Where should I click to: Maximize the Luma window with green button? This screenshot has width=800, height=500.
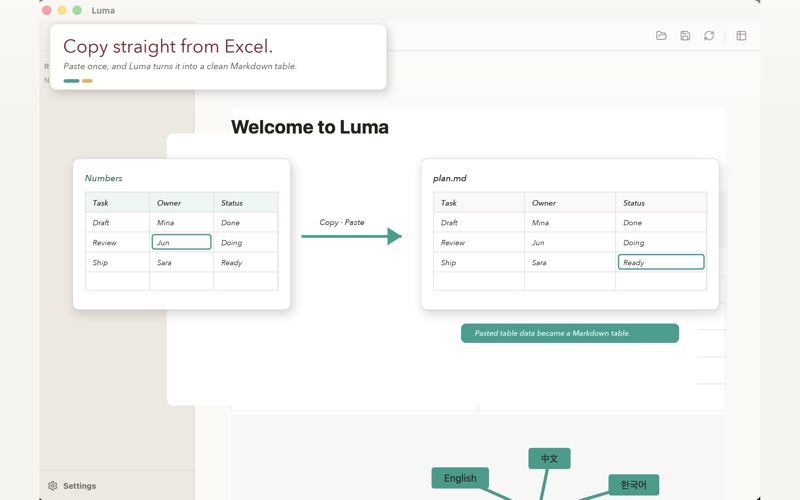tap(77, 10)
